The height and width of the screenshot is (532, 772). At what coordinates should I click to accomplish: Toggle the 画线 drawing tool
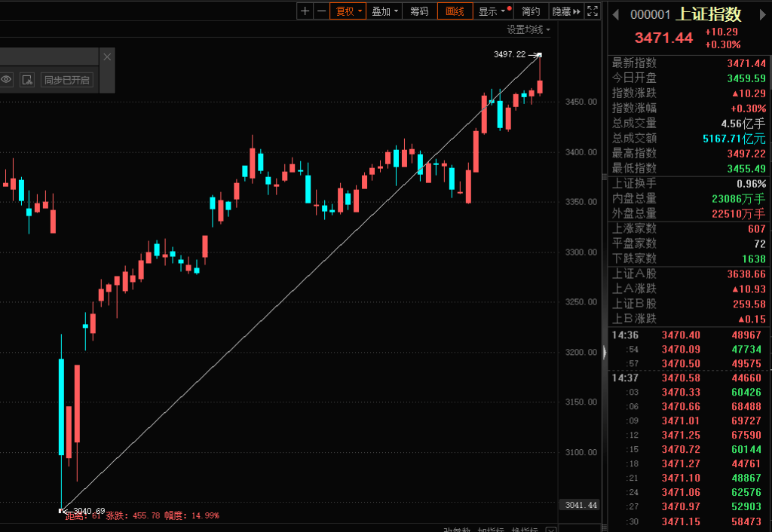pos(455,11)
